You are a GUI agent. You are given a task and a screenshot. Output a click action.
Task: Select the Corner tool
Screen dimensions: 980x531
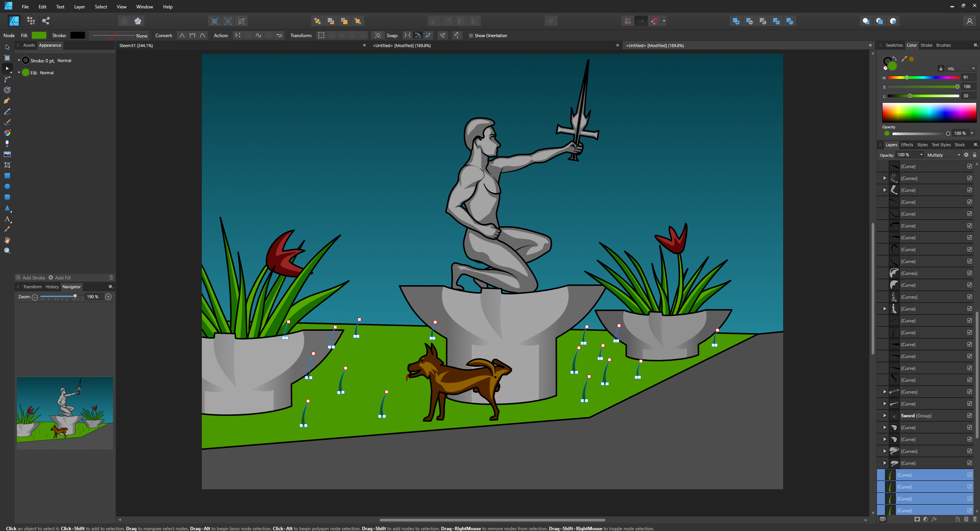point(7,79)
